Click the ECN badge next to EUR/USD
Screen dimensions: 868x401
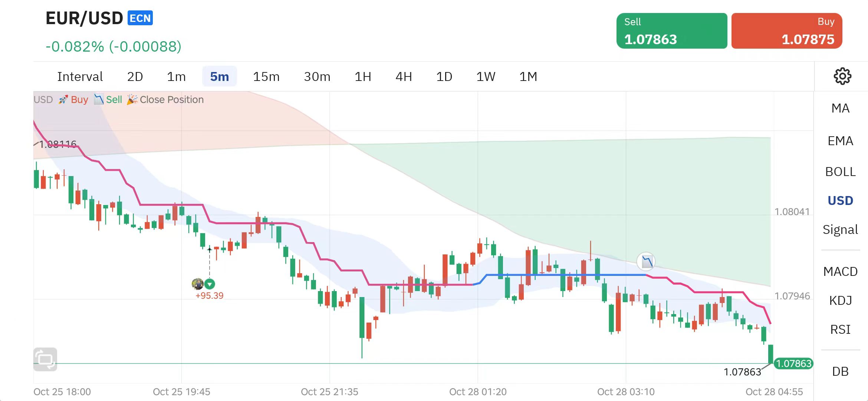pos(140,18)
